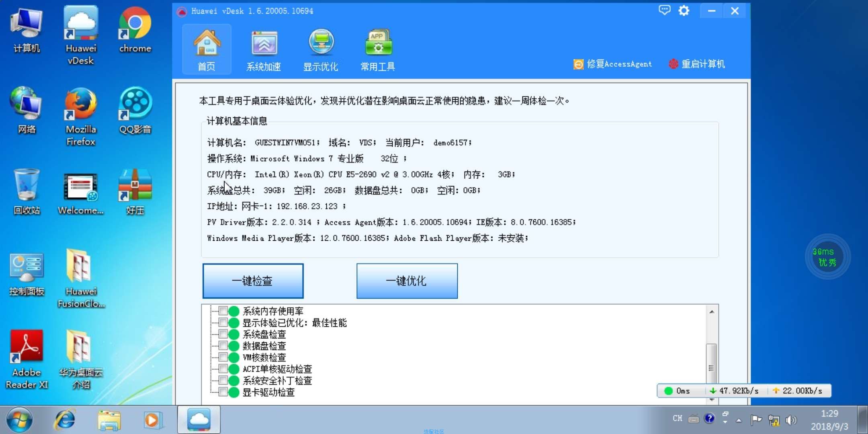Click scroll up arrow in check list
Image resolution: width=868 pixels, height=434 pixels.
click(711, 312)
